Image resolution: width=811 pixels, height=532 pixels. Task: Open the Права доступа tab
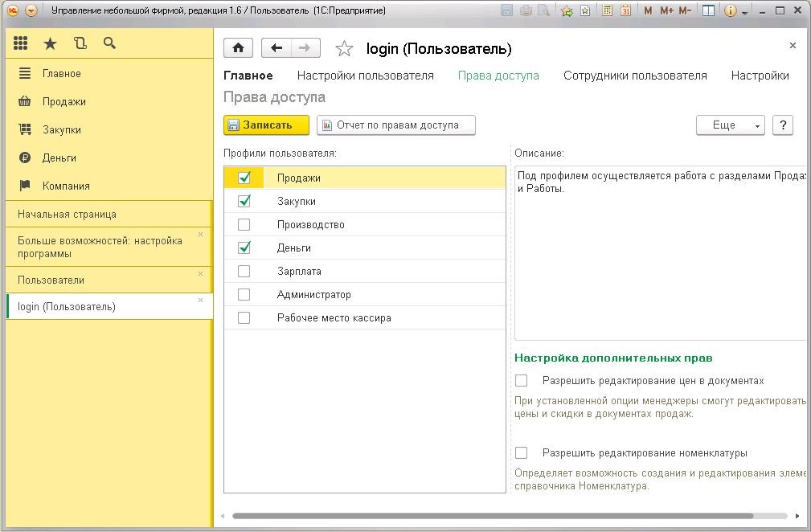[x=498, y=76]
